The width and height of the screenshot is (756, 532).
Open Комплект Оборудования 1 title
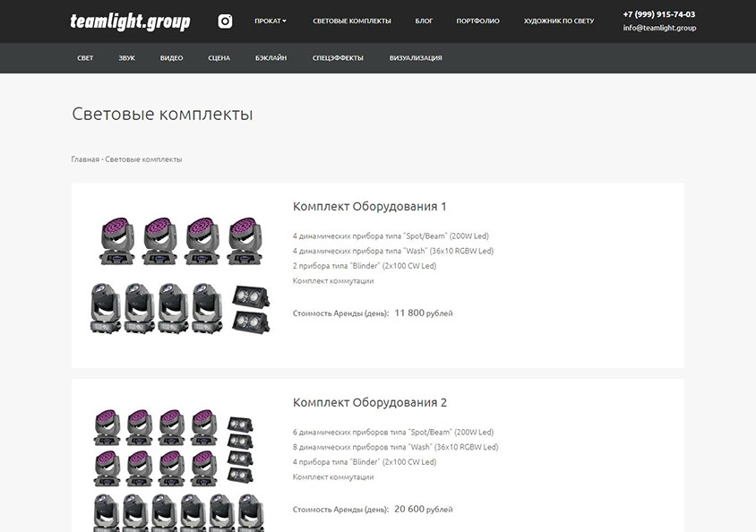[x=369, y=206]
